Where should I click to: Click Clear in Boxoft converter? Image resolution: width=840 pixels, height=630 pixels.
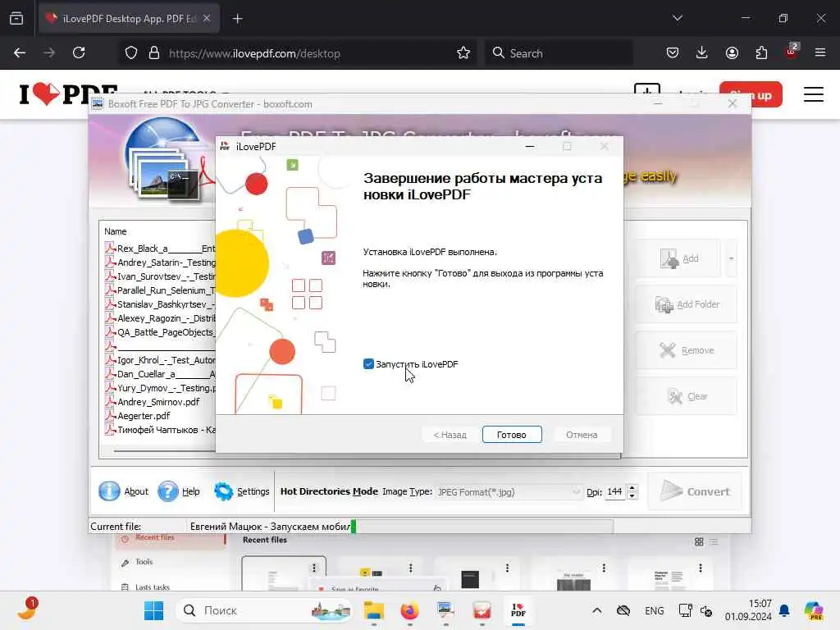point(687,396)
